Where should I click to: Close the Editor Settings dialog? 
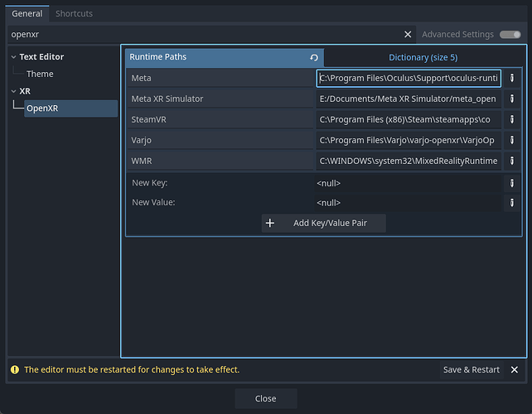point(266,398)
